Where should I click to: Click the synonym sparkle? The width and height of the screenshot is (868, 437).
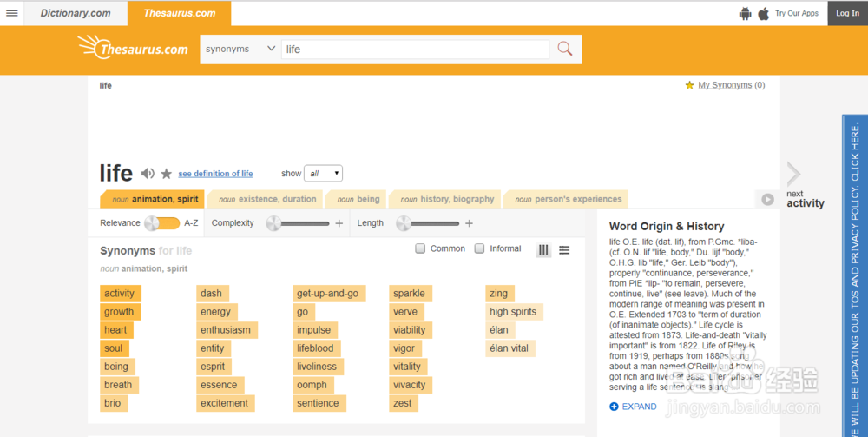(411, 294)
